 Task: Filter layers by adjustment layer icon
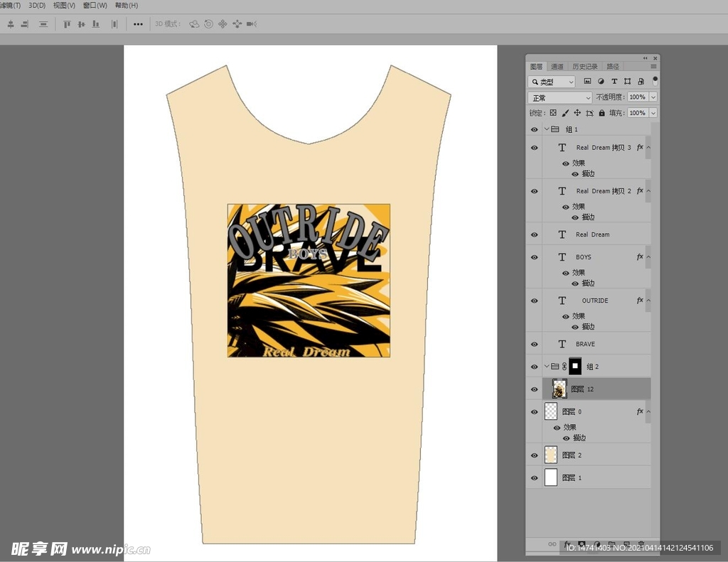click(601, 81)
